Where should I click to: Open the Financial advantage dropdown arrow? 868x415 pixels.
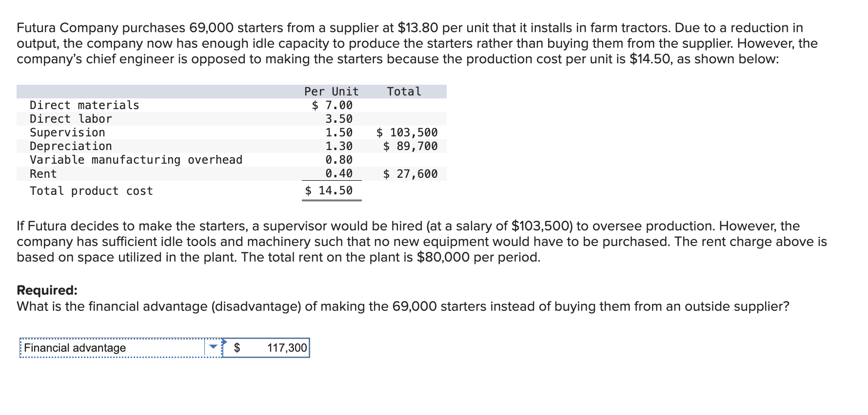click(x=213, y=347)
